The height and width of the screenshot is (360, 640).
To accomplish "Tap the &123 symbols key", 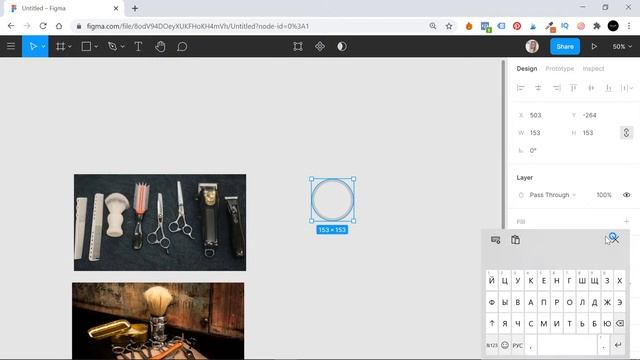I will click(492, 345).
